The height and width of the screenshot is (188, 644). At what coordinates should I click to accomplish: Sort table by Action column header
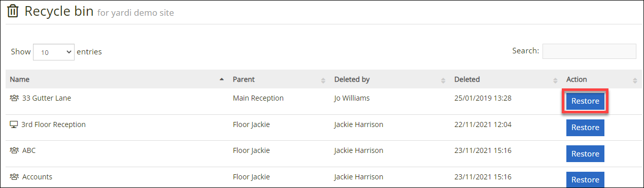(577, 79)
